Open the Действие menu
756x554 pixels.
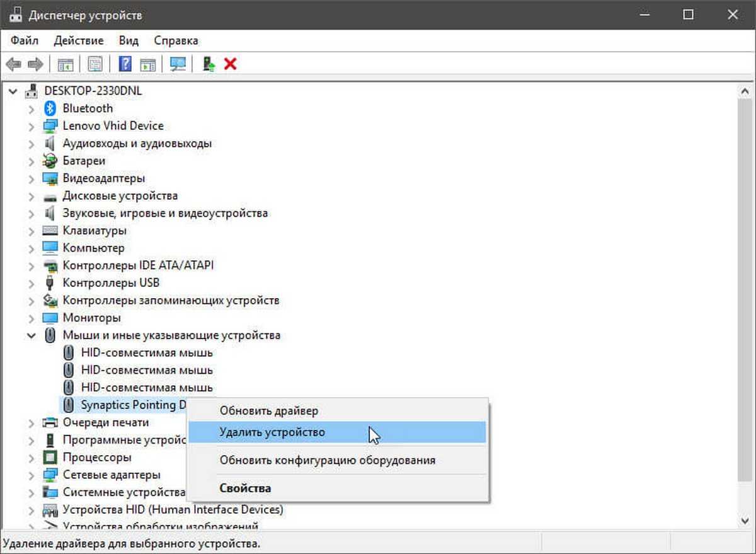79,40
